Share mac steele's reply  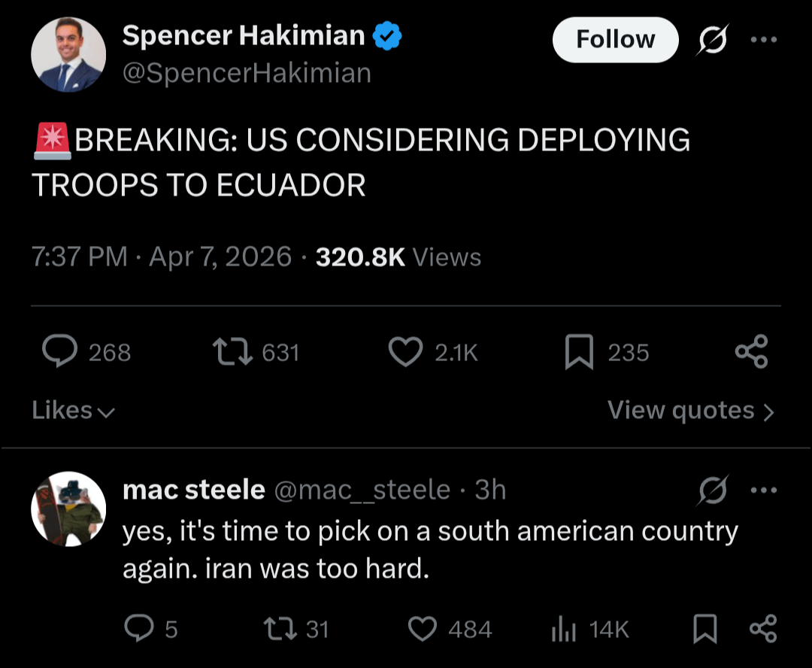click(763, 629)
